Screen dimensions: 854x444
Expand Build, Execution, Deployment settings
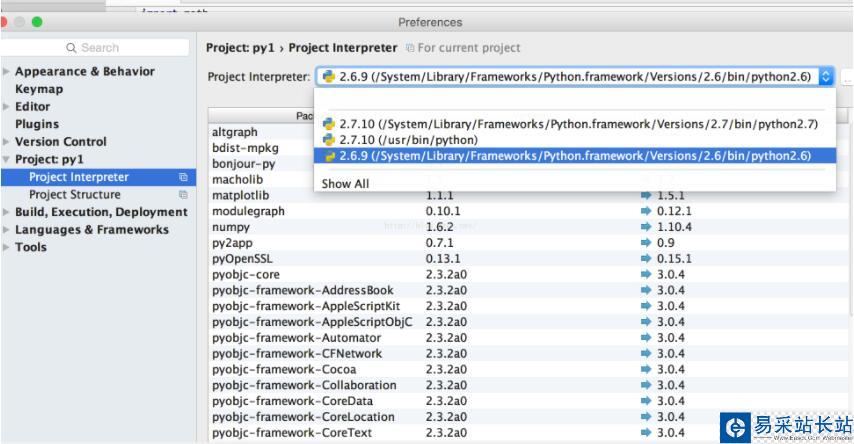(7, 212)
